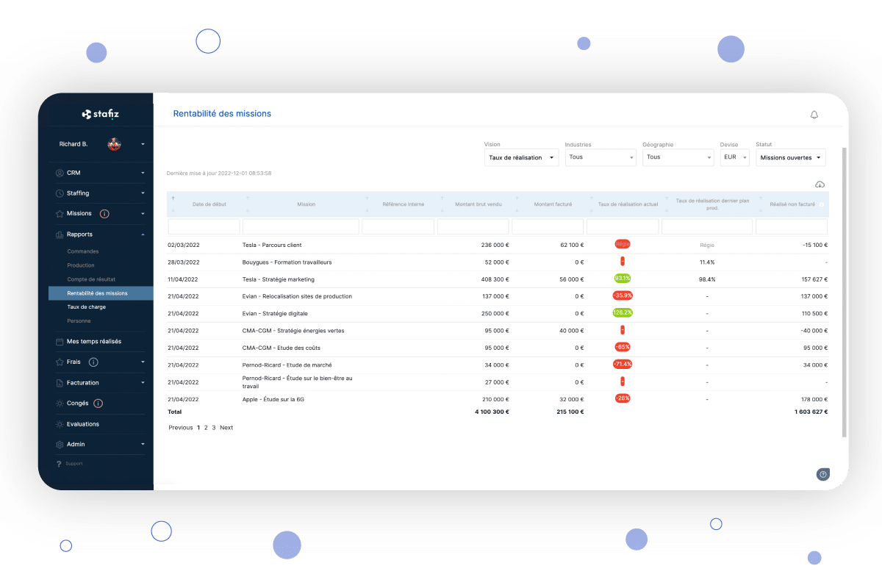Click the Support question mark icon
Image resolution: width=882 pixels, height=588 pixels.
coord(59,464)
